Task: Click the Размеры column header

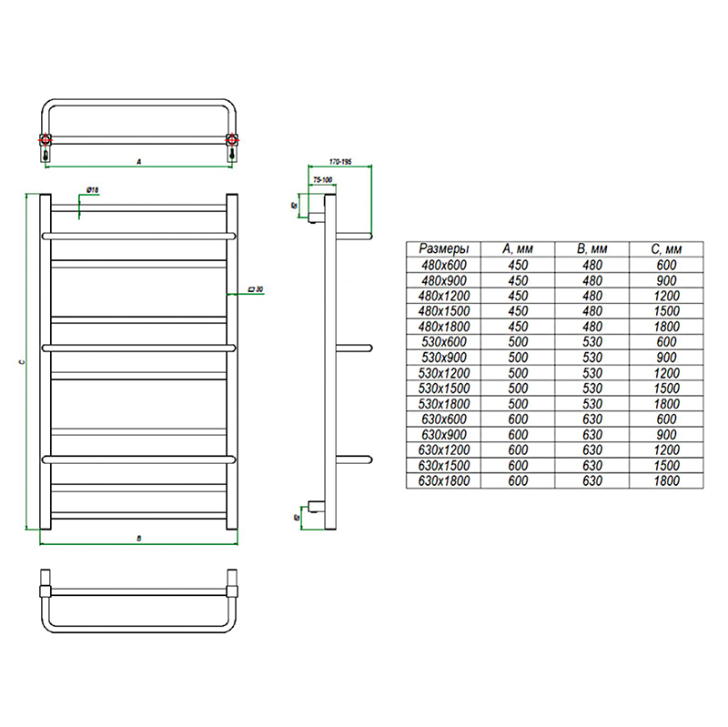Action: pyautogui.click(x=443, y=248)
